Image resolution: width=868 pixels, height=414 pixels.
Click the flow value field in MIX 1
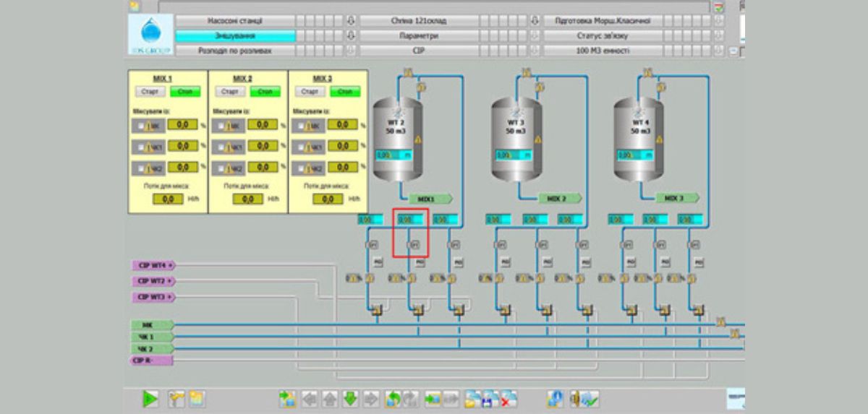click(168, 199)
